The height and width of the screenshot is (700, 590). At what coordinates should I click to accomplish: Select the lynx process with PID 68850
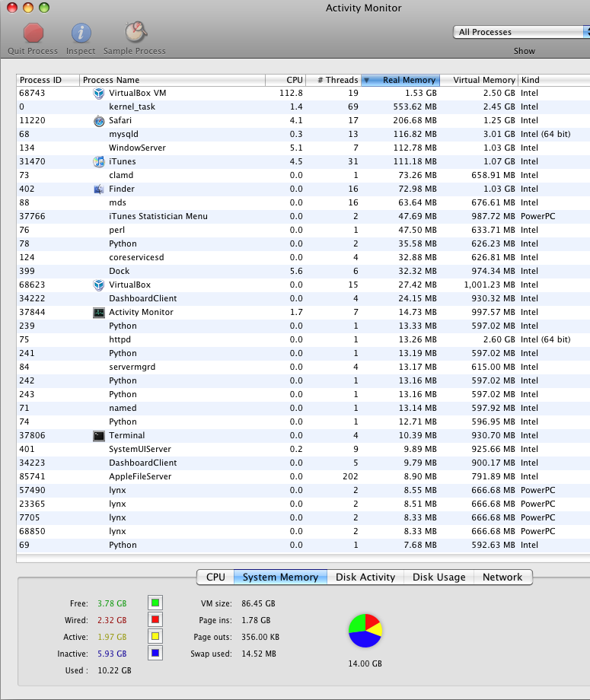pyautogui.click(x=303, y=531)
